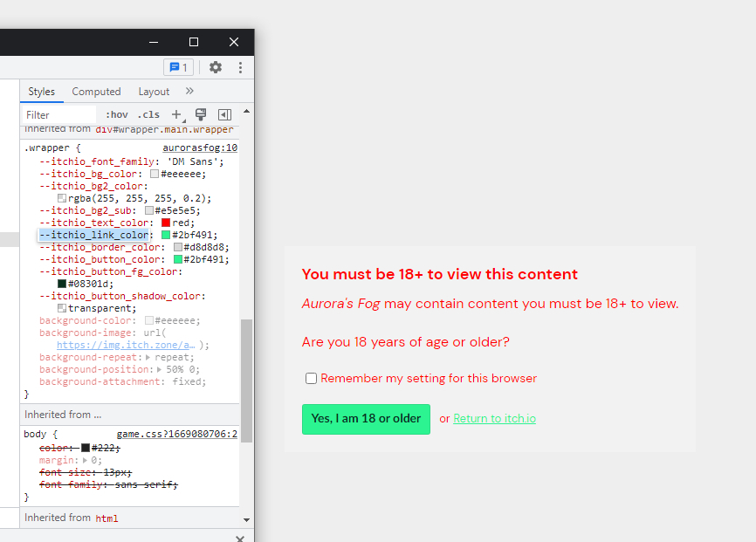Screen dimensions: 756x542
Task: Open the DevTools three-dot menu
Action: tap(240, 67)
